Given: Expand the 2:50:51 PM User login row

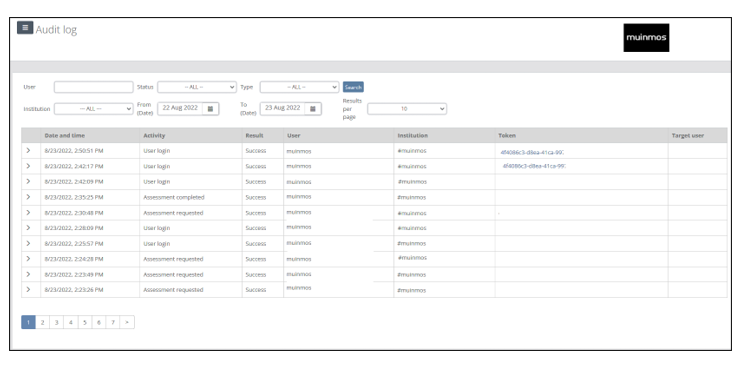Looking at the screenshot, I should point(28,150).
